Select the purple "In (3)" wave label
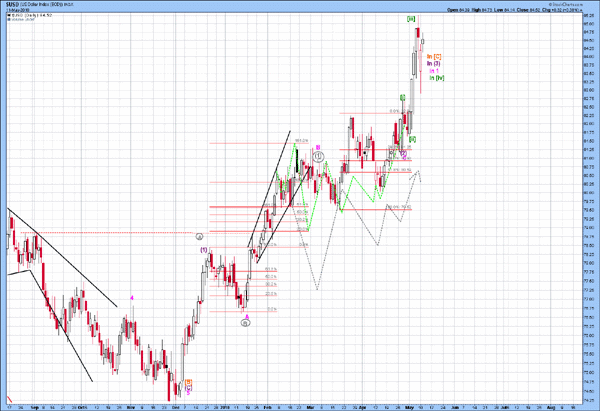This screenshot has height=411, width=600. (434, 63)
